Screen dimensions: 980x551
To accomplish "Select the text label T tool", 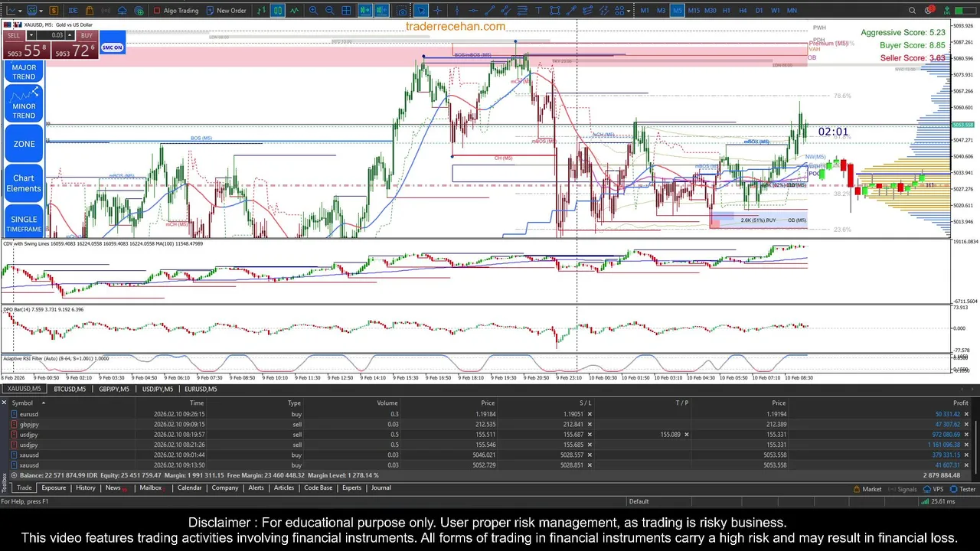I will pos(538,11).
